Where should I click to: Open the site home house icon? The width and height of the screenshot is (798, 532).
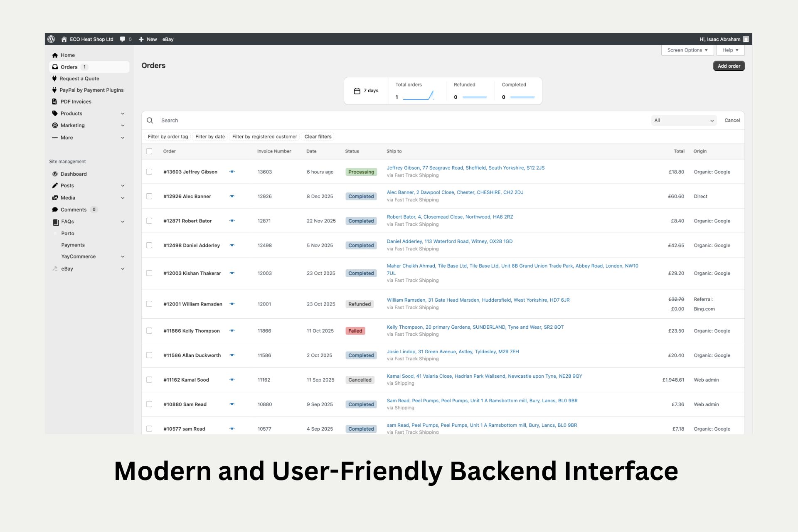64,39
